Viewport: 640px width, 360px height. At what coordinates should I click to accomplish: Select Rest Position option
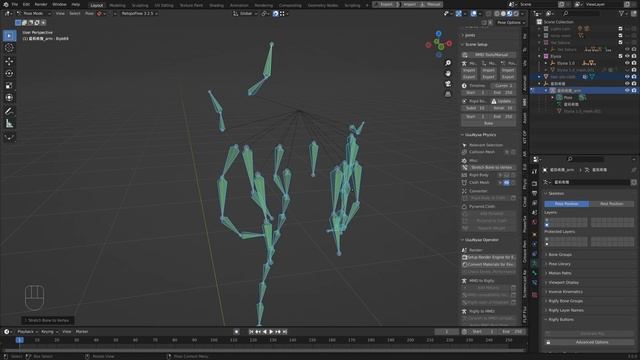click(x=611, y=204)
